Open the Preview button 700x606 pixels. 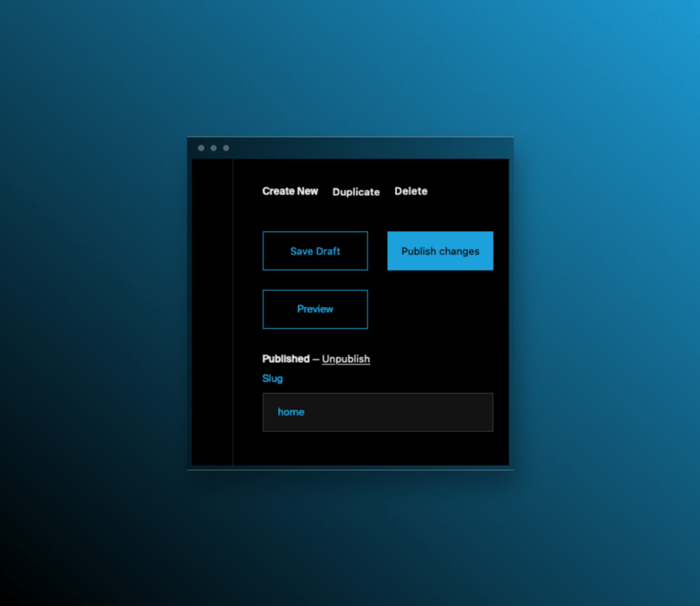click(x=315, y=309)
